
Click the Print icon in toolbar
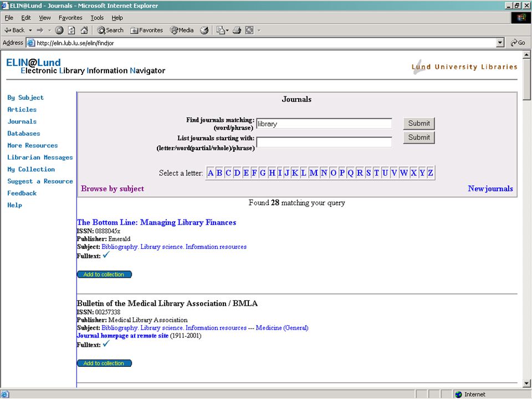tap(237, 30)
